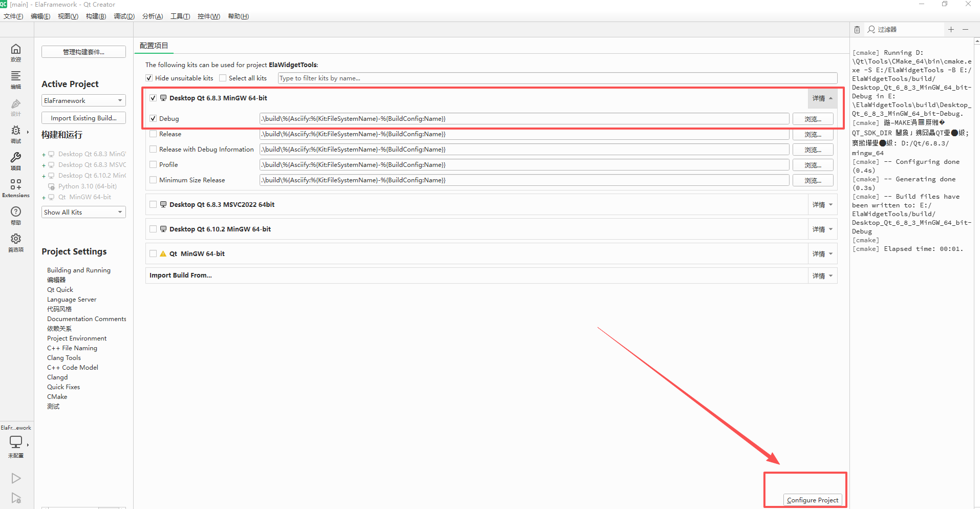Click 浏览... button for Debug path
Image resolution: width=980 pixels, height=509 pixels.
point(813,119)
